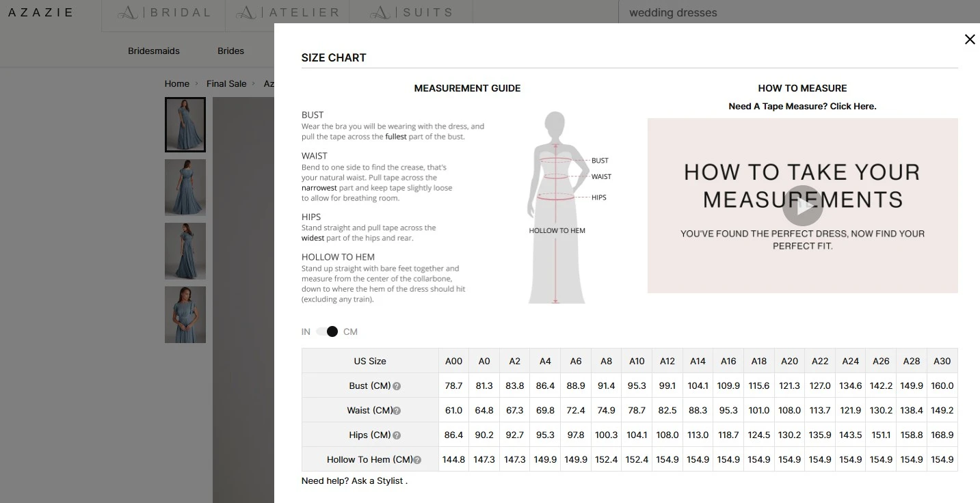Click the 'IN' unit label

[306, 331]
